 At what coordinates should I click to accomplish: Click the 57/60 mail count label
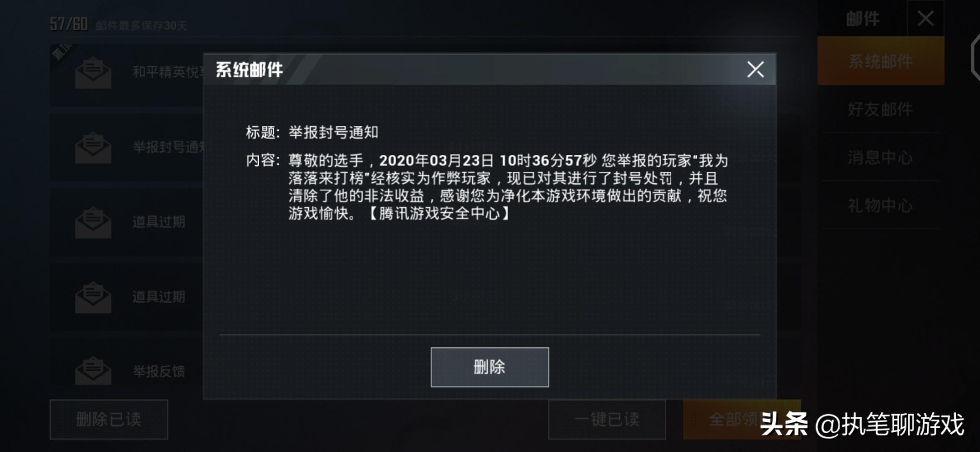(69, 24)
